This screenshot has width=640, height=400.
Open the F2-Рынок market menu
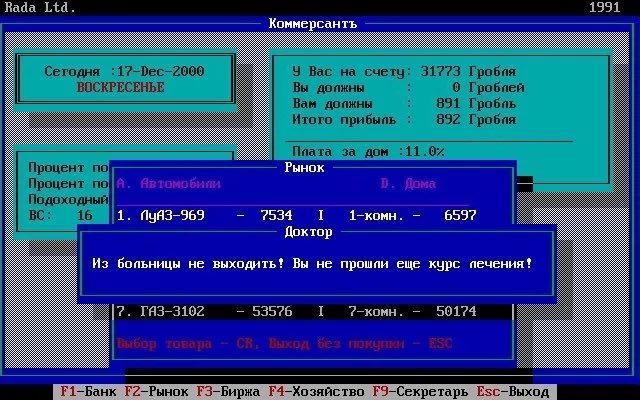[156, 392]
